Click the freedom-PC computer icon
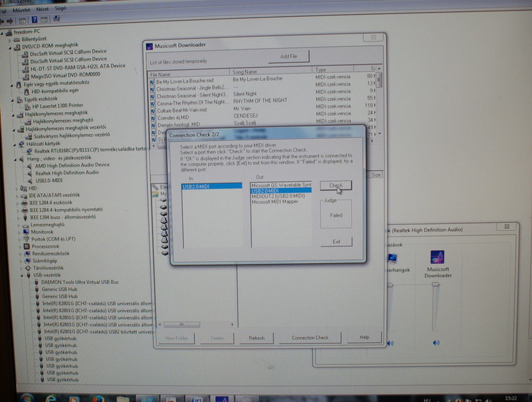Screen dimensions: 532x402 pos(9,32)
